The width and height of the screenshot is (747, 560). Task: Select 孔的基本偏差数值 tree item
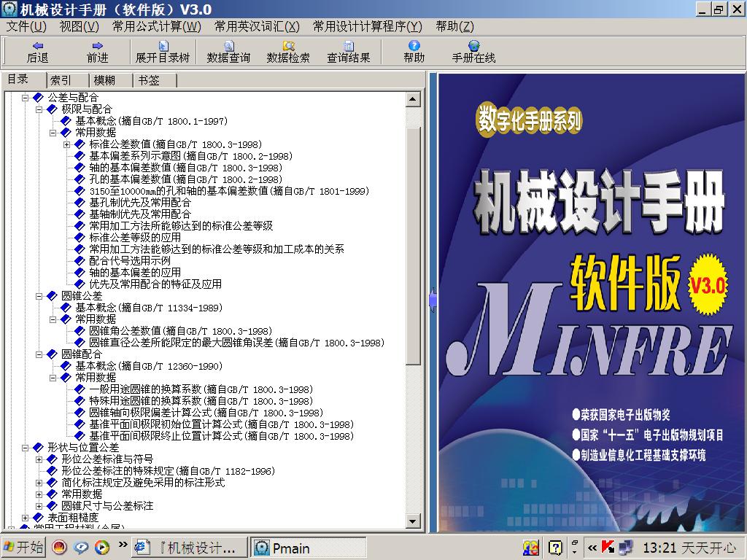click(x=186, y=179)
